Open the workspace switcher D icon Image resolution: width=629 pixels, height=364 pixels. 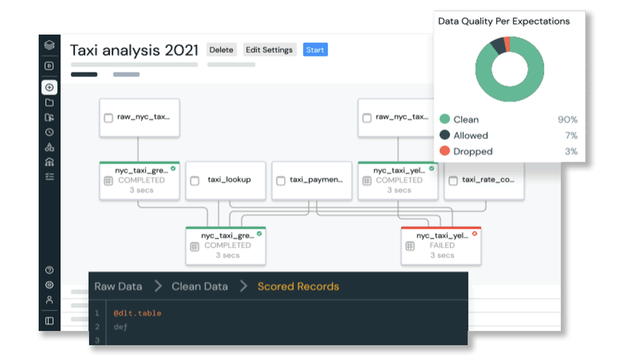click(49, 66)
